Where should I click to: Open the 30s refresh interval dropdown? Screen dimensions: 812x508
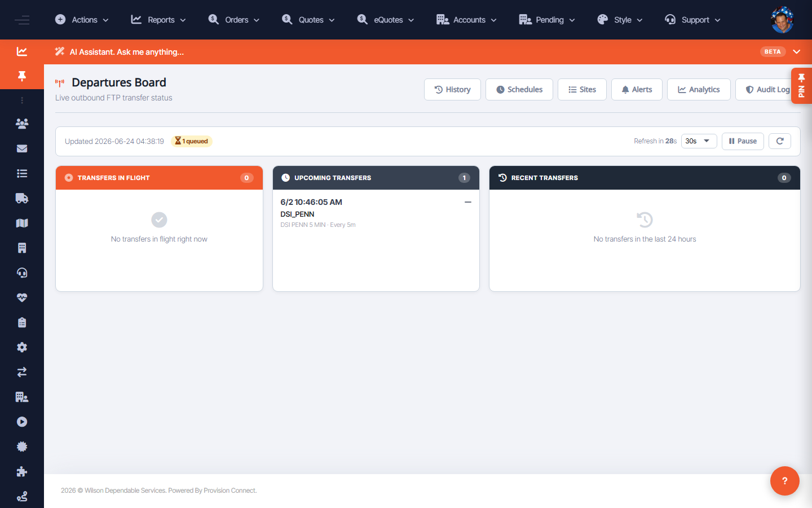(699, 141)
